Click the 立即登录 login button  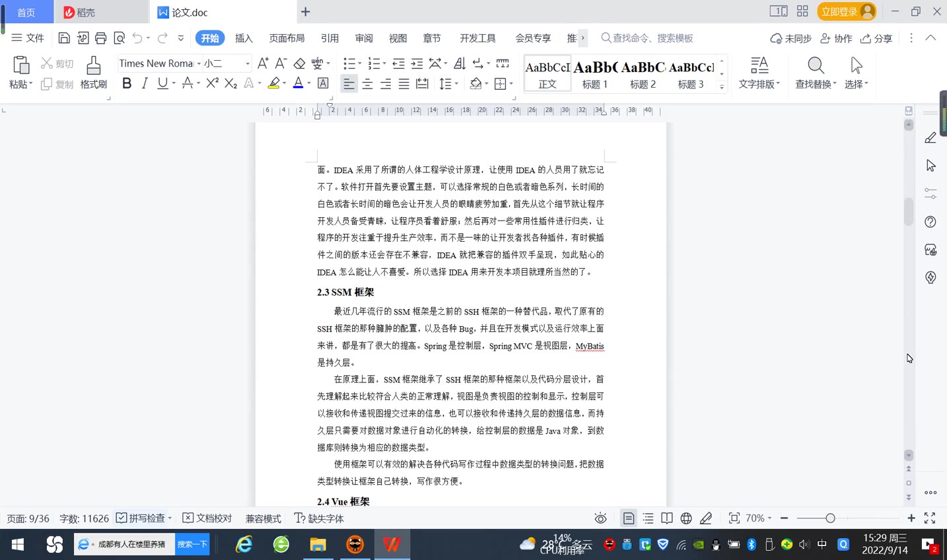pyautogui.click(x=847, y=12)
